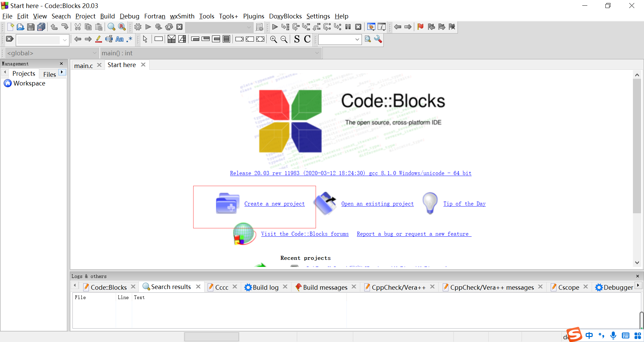The image size is (644, 342).
Task: Toggle Match case Aa icon
Action: [x=119, y=39]
